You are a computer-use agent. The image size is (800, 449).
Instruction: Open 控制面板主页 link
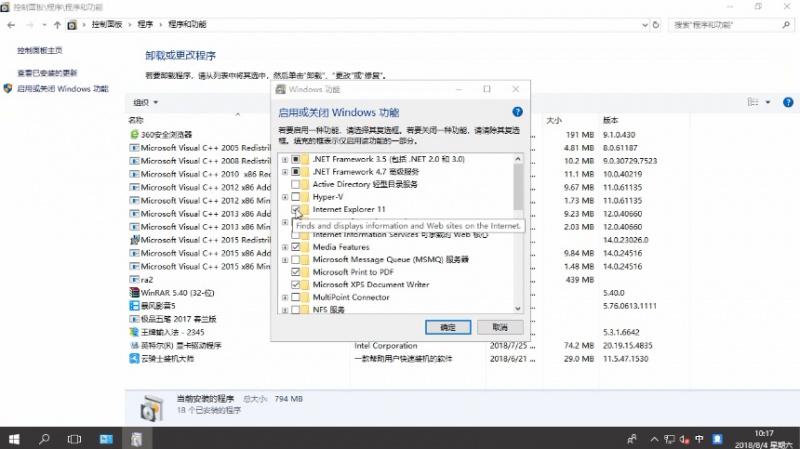40,51
